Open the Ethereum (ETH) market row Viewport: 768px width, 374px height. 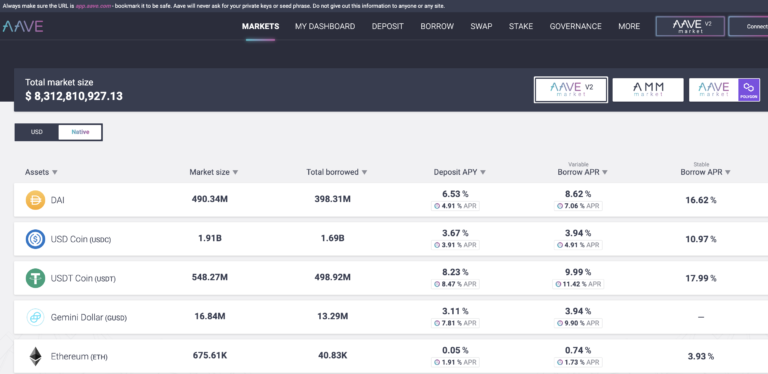click(391, 356)
